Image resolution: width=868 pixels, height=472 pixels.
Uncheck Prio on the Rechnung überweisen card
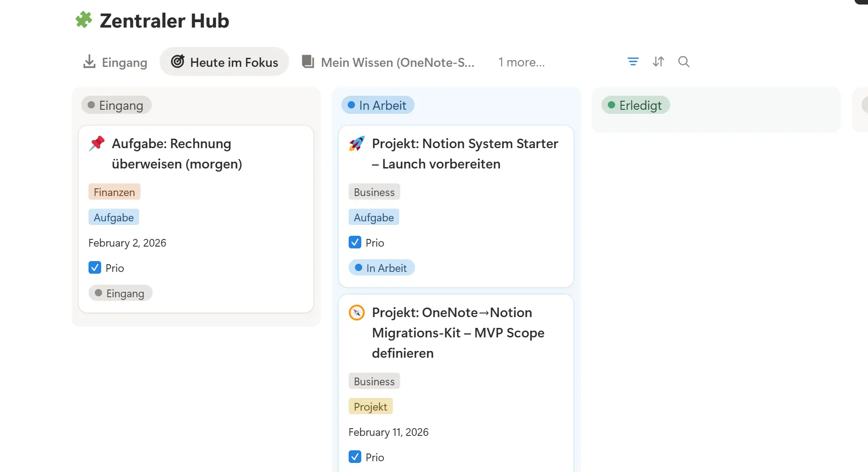click(95, 267)
